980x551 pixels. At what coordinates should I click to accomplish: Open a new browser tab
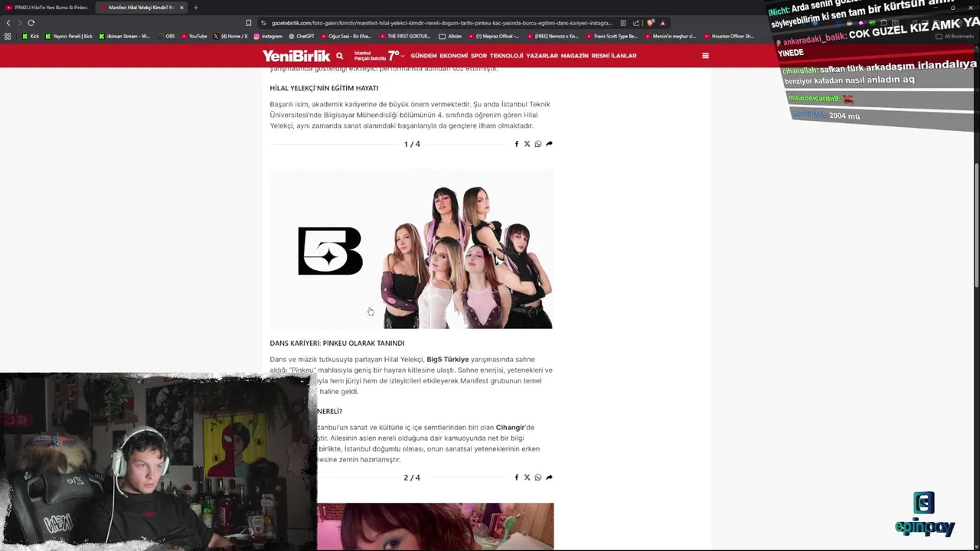(195, 8)
